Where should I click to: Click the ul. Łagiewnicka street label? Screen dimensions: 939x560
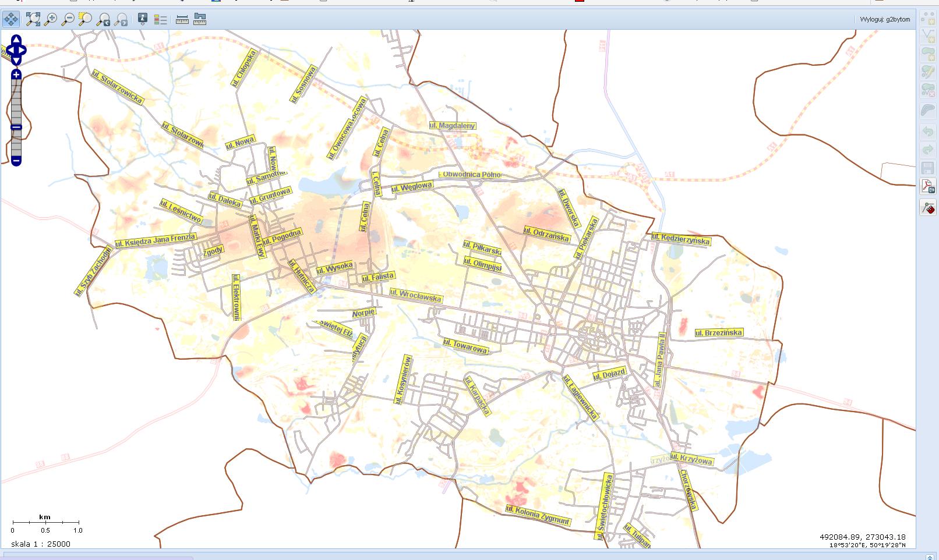click(x=581, y=397)
